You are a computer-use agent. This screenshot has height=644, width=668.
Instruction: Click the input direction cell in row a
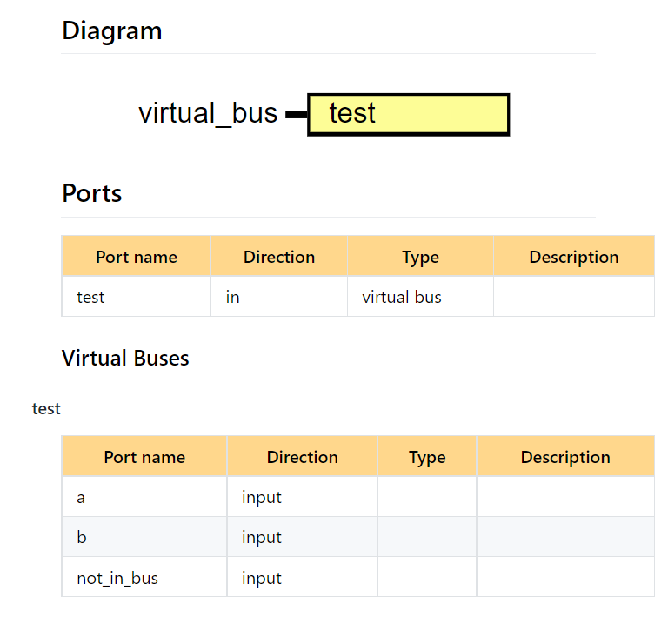click(x=303, y=497)
